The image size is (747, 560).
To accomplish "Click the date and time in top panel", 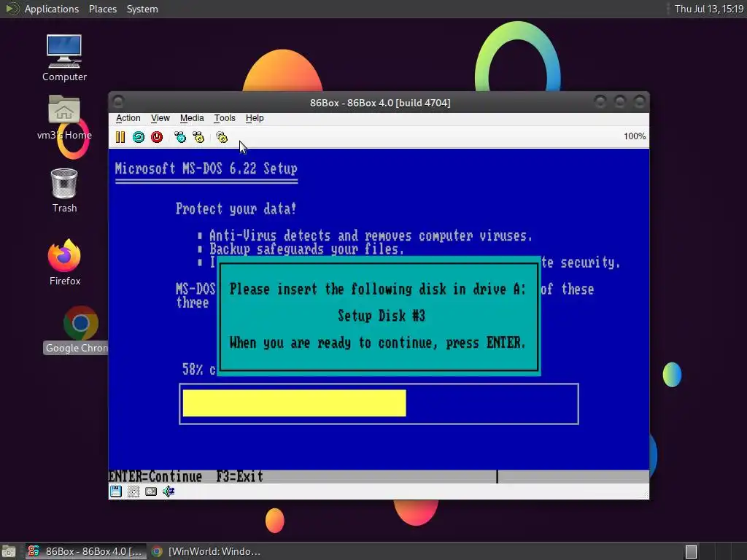I will [709, 9].
